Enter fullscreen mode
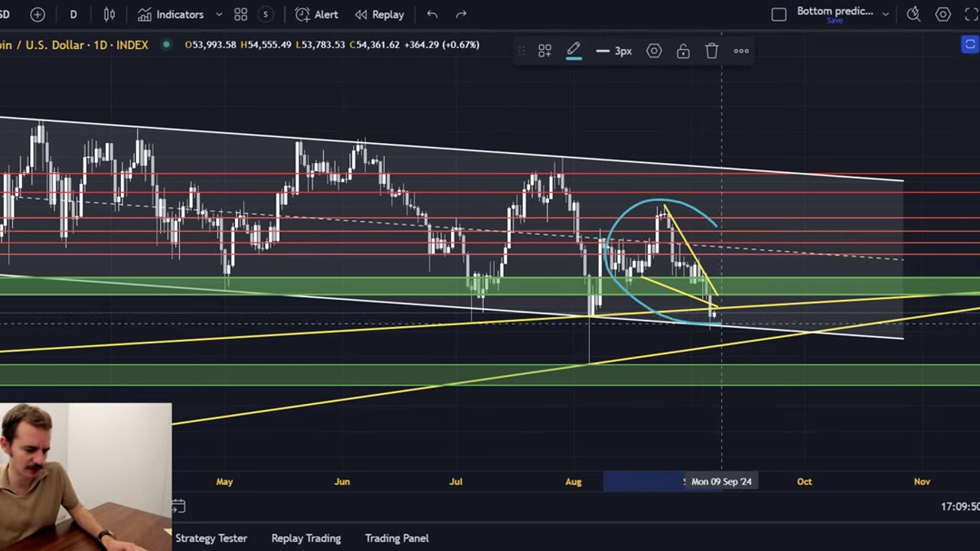This screenshot has width=980, height=551. pos(972,15)
